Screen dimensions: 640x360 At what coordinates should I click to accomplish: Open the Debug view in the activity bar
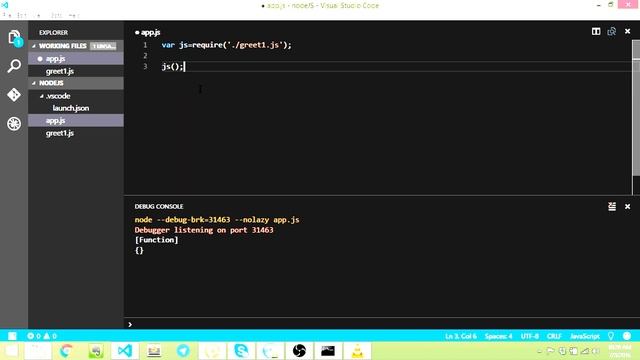click(x=14, y=123)
